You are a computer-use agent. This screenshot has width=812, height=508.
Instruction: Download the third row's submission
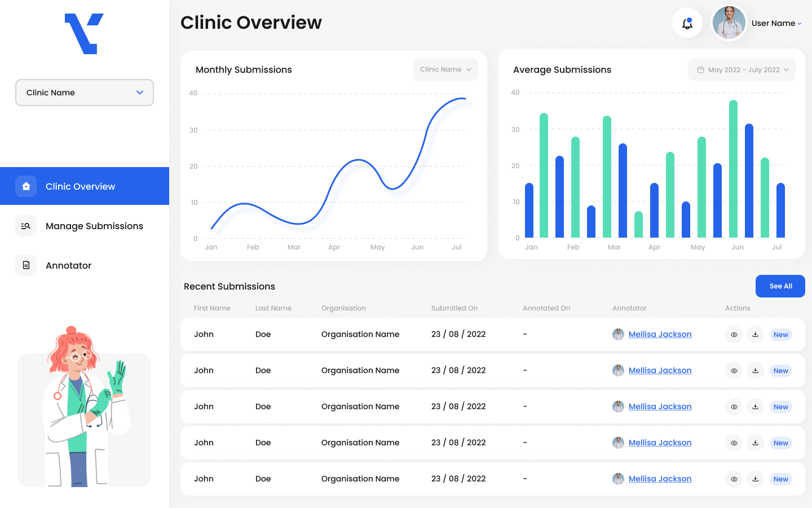pyautogui.click(x=755, y=407)
